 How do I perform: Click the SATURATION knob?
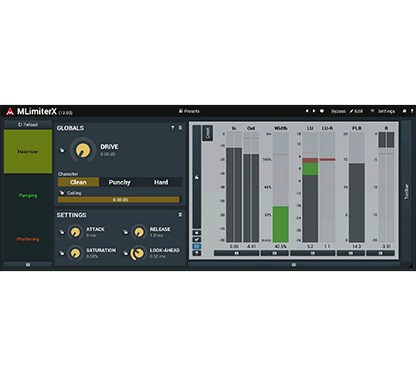(x=75, y=253)
